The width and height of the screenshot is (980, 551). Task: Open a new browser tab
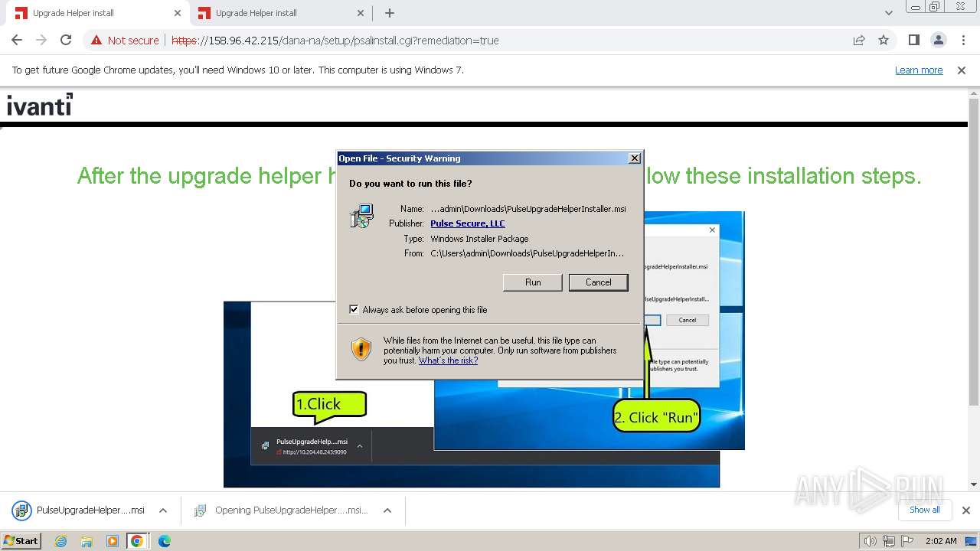(389, 13)
